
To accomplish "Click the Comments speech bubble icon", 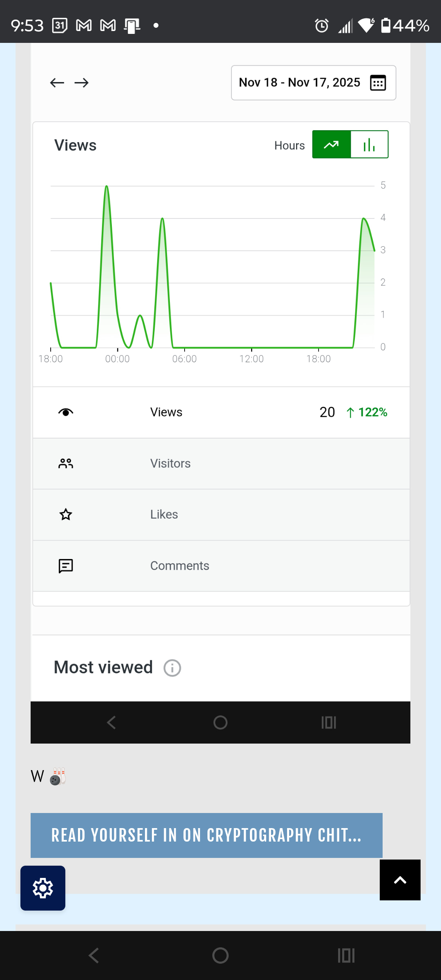I will click(x=66, y=566).
